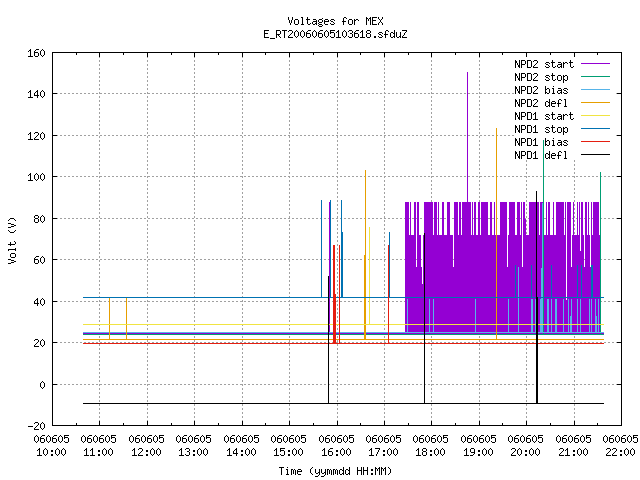Click the 'NPD1 start' legend label

click(544, 116)
